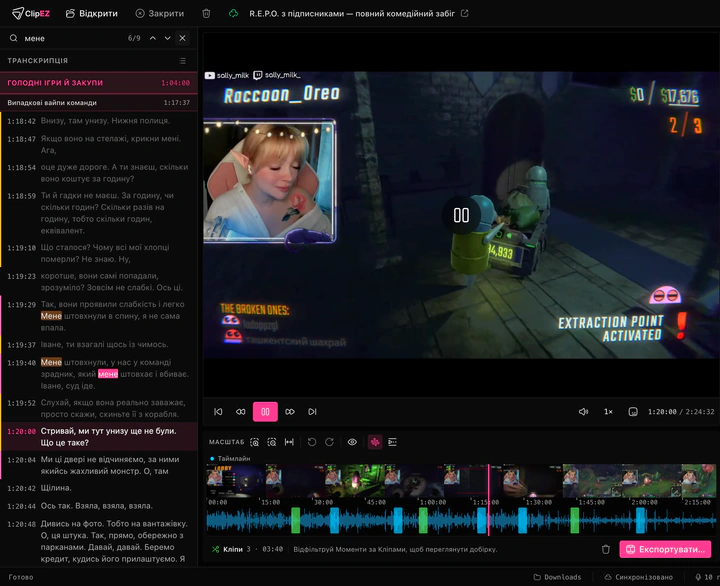Click the Таймлайн track label
This screenshot has width=720, height=586.
234,458
